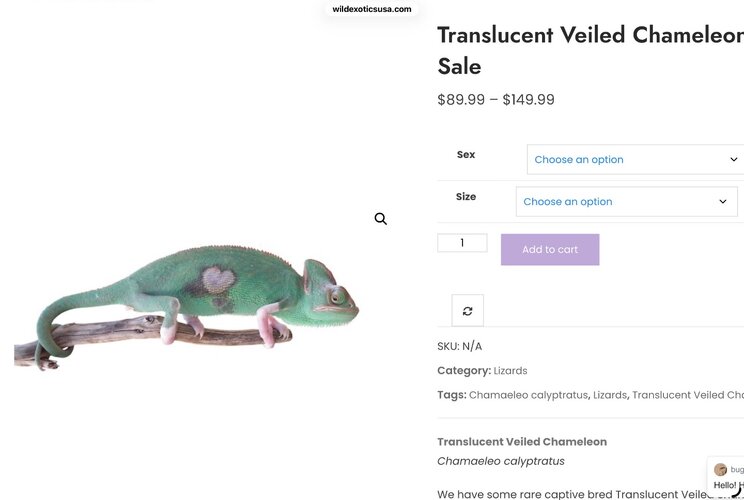Click the $89.99 – $149.99 price range
Screen dimensions: 744x500
(496, 100)
